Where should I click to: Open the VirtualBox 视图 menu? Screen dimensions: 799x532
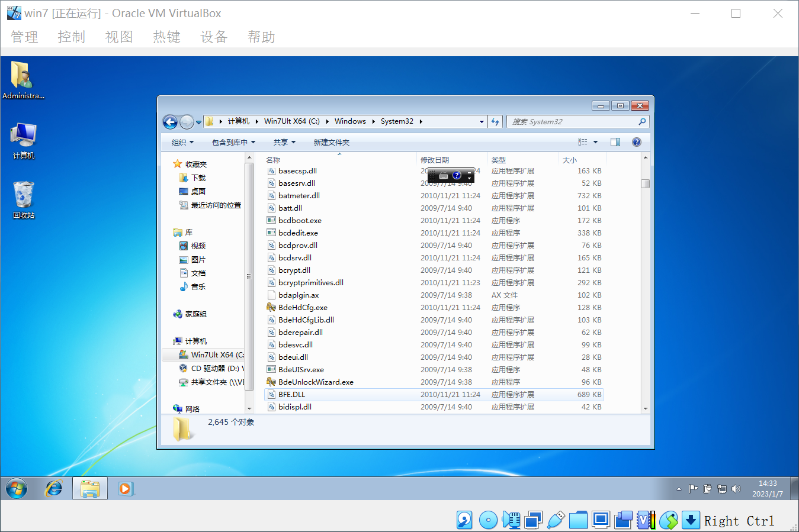pos(119,37)
